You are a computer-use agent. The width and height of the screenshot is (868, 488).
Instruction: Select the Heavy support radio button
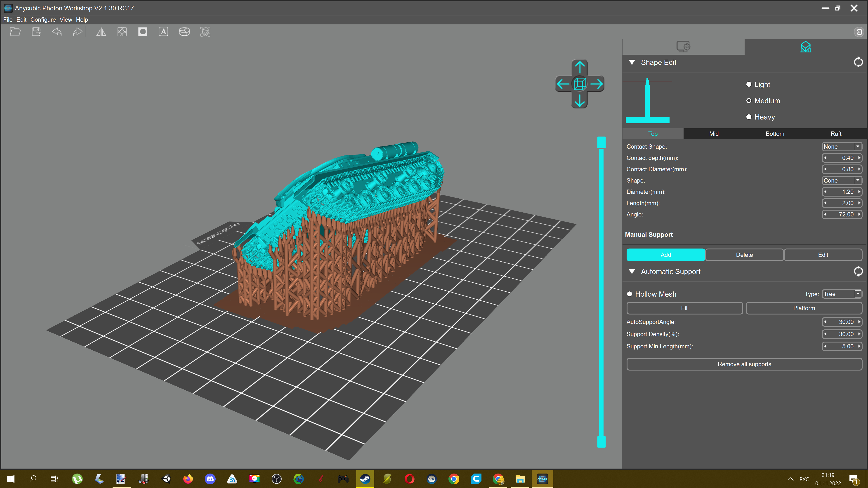pos(749,117)
